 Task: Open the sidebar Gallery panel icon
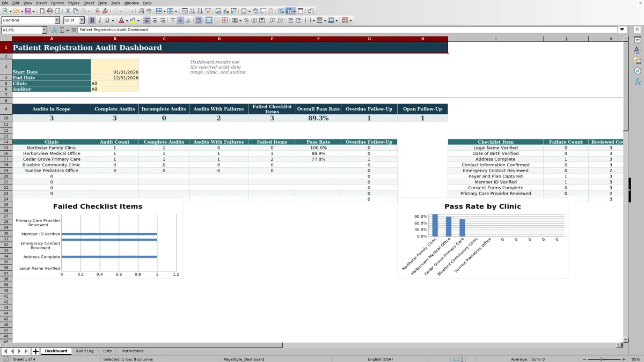638,61
